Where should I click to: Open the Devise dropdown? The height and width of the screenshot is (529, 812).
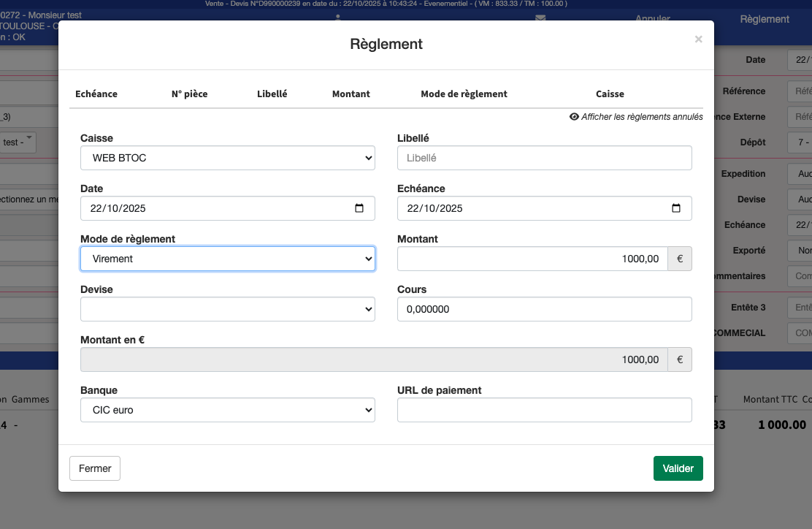pos(227,309)
